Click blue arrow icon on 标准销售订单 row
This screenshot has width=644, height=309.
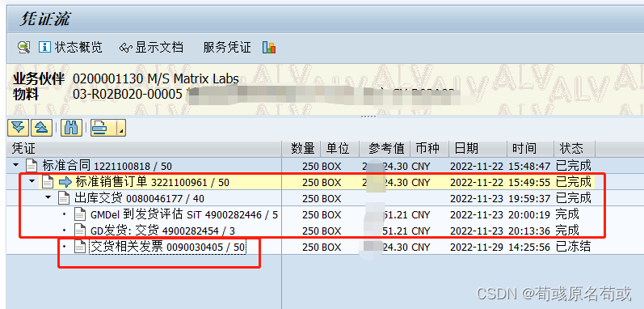65,182
